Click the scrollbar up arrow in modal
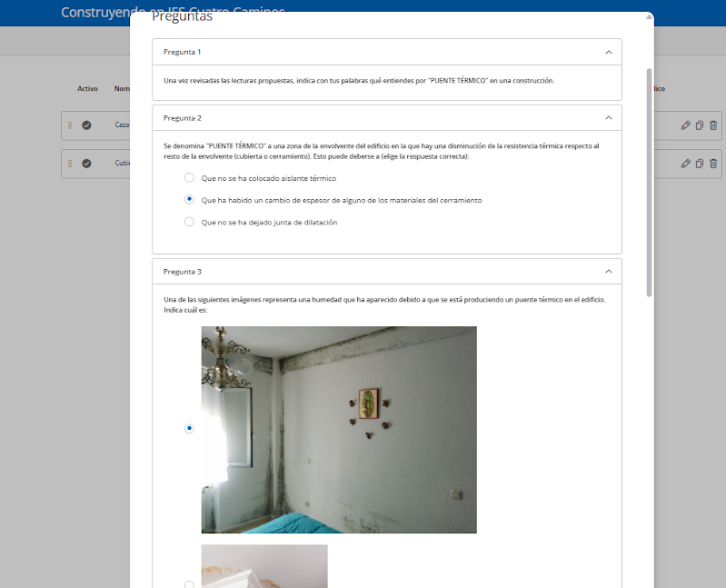Image resolution: width=726 pixels, height=588 pixels. [649, 16]
